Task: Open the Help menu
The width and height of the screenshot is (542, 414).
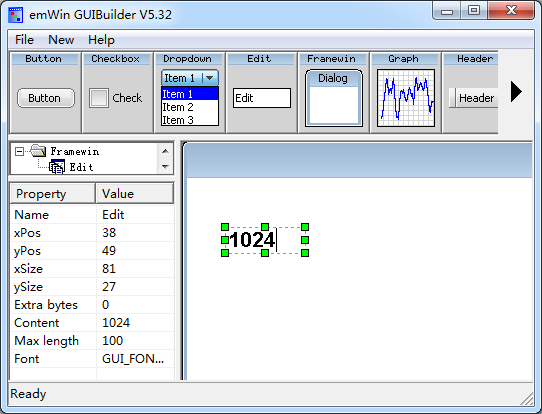Action: (101, 40)
